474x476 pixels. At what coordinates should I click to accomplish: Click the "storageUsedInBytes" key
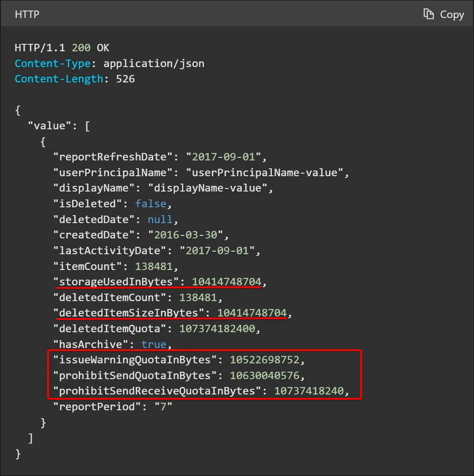point(116,282)
